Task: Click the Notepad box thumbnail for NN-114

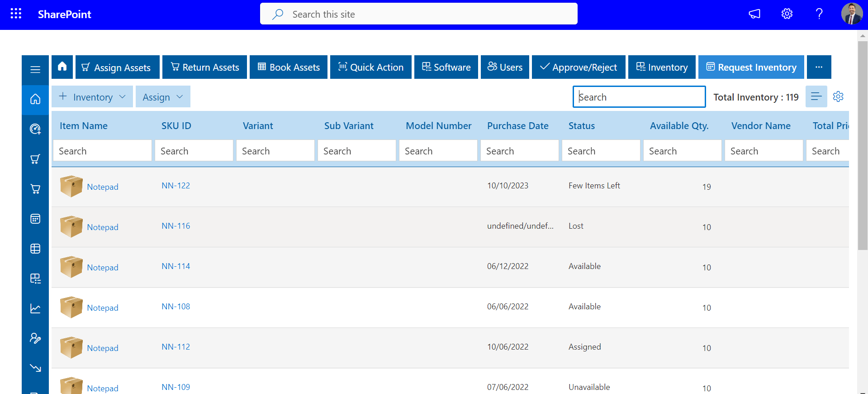Action: (71, 267)
